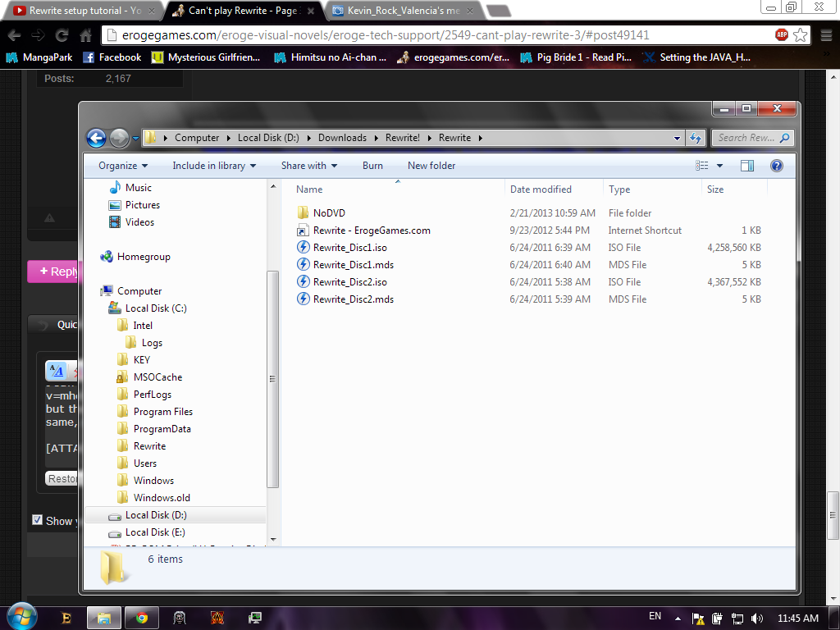Sort files by Date modified column

[541, 189]
